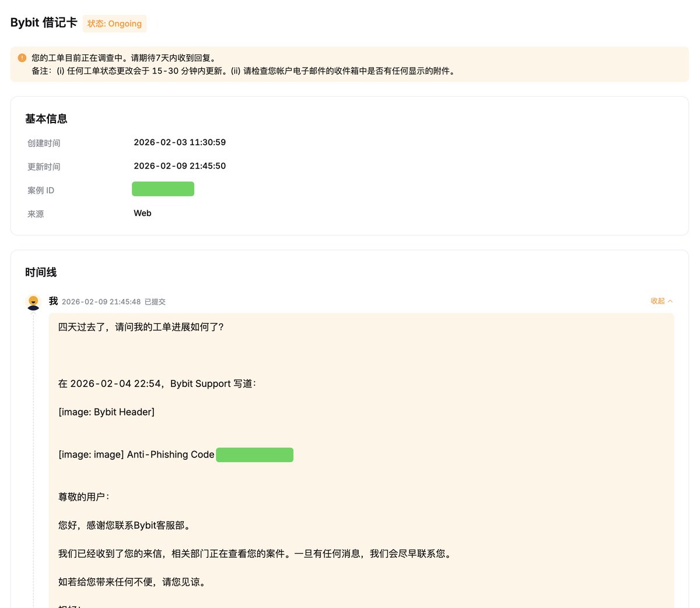Viewport: 700px width, 608px height.
Task: Click the 状态: Ongoing status badge
Action: [114, 23]
